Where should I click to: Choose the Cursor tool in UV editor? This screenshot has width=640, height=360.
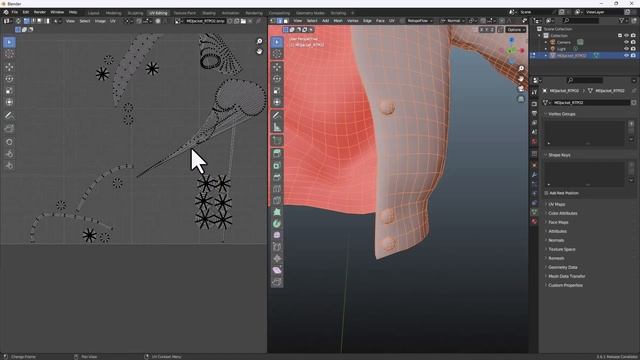coord(9,54)
